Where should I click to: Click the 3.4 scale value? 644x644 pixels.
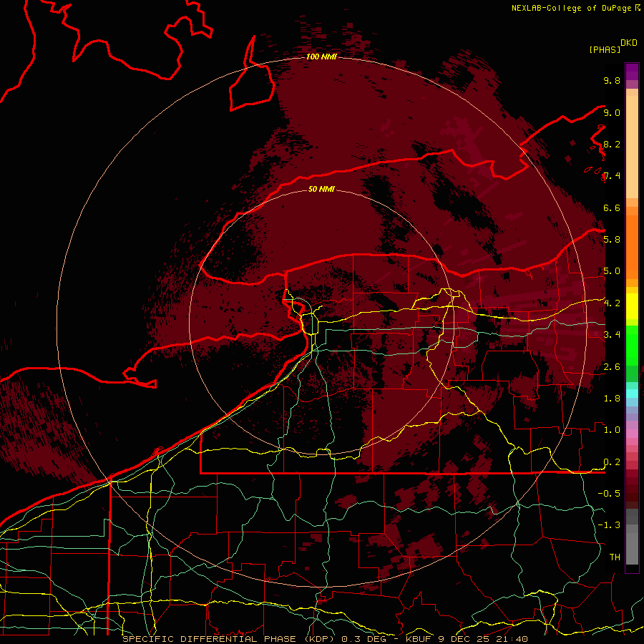(x=612, y=335)
